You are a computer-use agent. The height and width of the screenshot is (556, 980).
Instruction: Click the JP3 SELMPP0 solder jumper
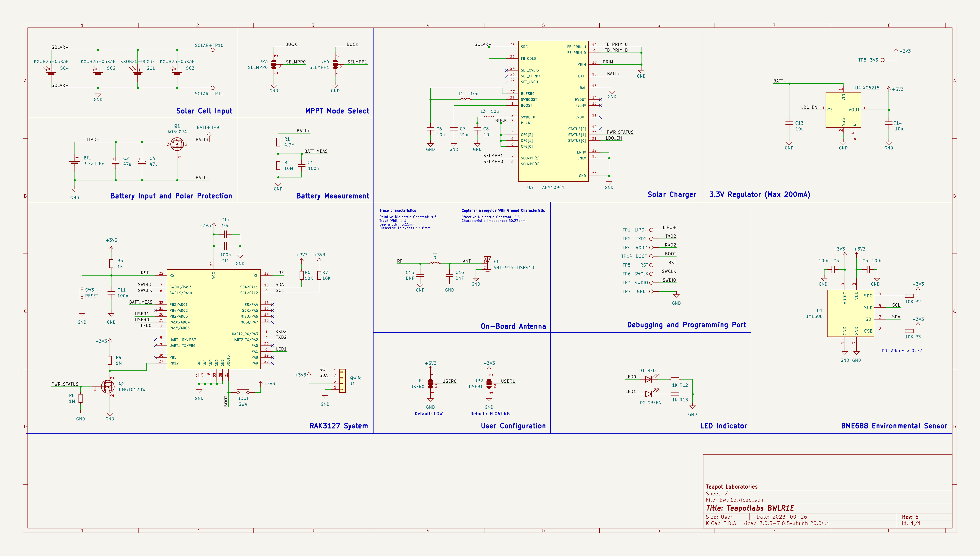[274, 64]
